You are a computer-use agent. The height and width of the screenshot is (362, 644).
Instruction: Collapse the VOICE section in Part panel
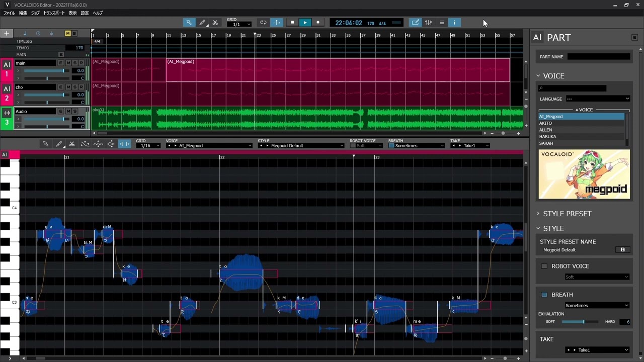click(538, 76)
